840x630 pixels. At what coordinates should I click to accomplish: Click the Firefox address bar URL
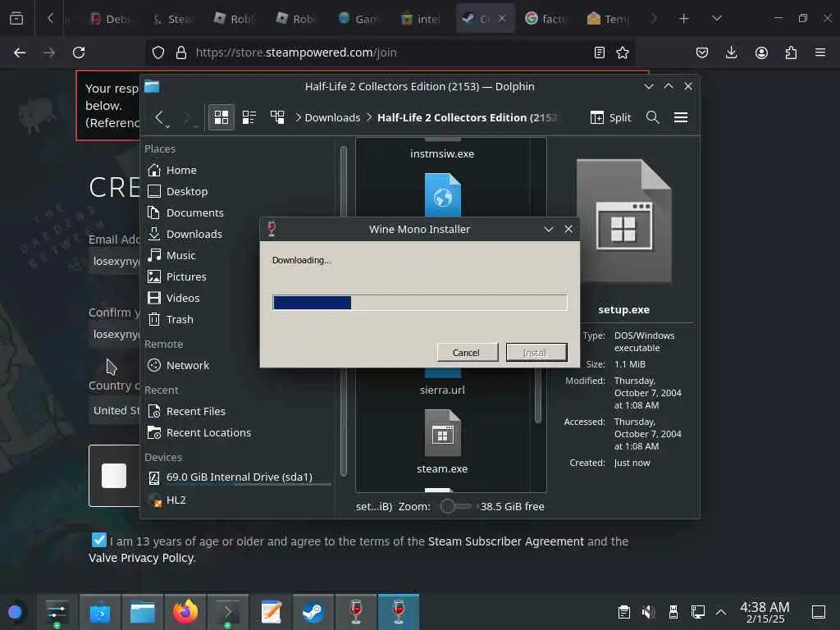tap(296, 52)
